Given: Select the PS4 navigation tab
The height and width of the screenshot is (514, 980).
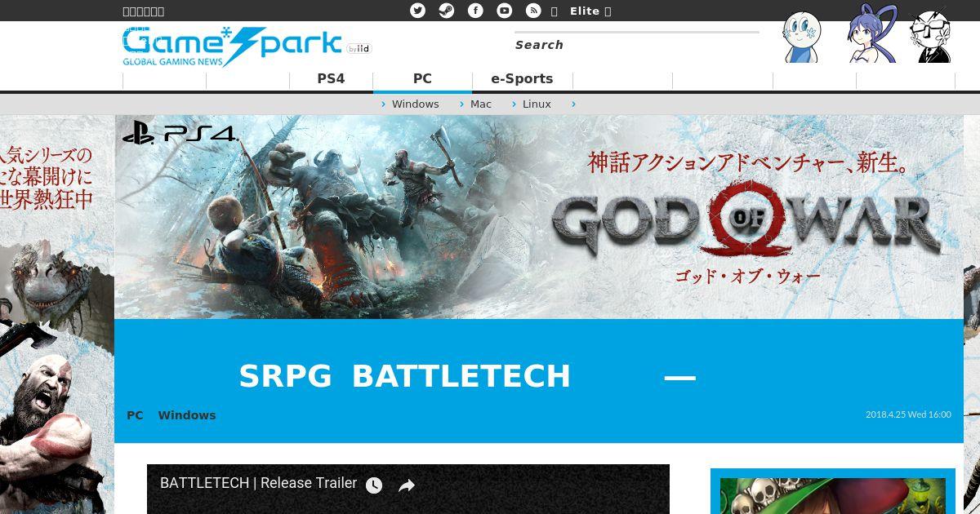Looking at the screenshot, I should [x=331, y=79].
